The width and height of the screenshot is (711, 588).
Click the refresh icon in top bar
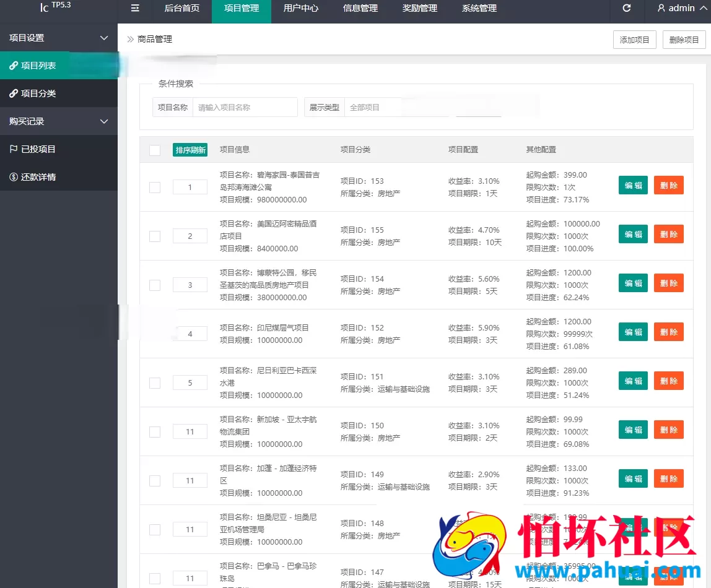(x=627, y=8)
